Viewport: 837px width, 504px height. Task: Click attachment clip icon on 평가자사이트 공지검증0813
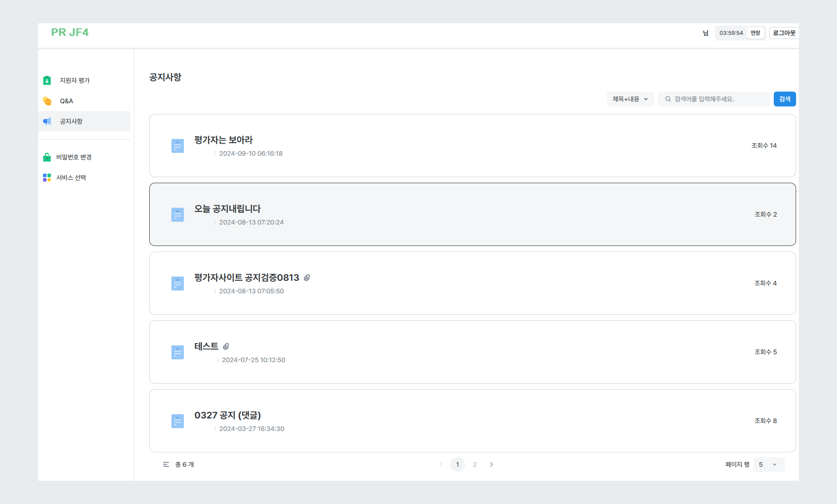click(307, 278)
